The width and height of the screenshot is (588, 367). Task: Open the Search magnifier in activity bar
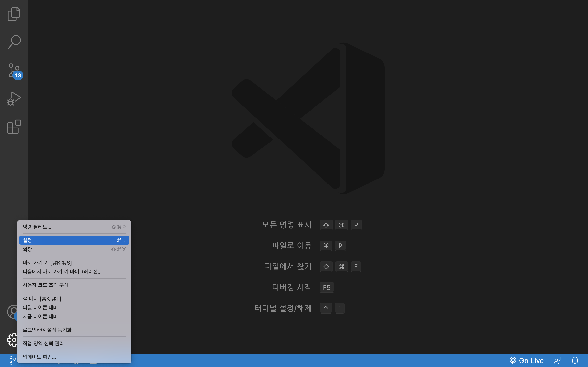pyautogui.click(x=14, y=42)
